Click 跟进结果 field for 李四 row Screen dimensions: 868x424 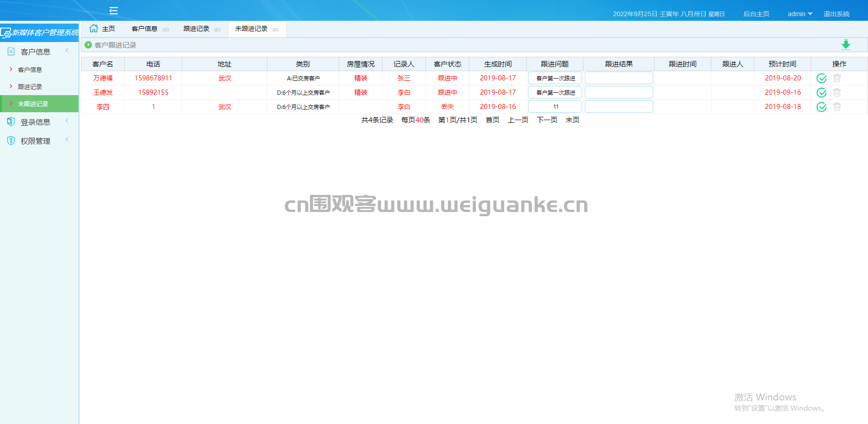point(619,107)
